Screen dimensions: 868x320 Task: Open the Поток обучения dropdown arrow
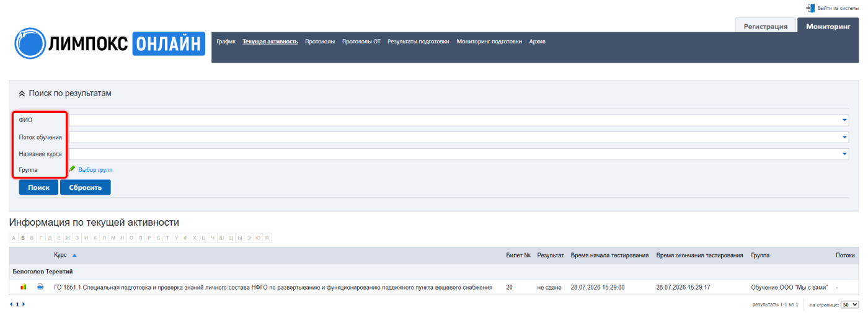click(844, 137)
